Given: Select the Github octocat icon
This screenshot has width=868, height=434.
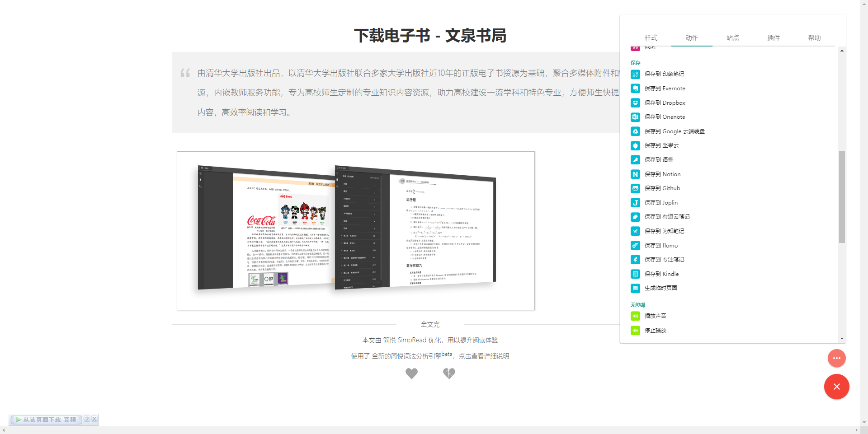Looking at the screenshot, I should (635, 188).
